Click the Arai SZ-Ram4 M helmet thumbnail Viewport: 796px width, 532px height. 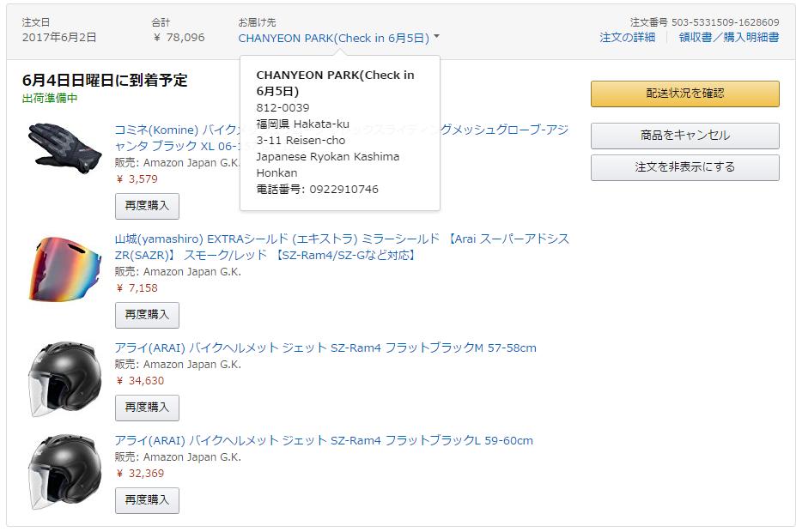[x=64, y=379]
